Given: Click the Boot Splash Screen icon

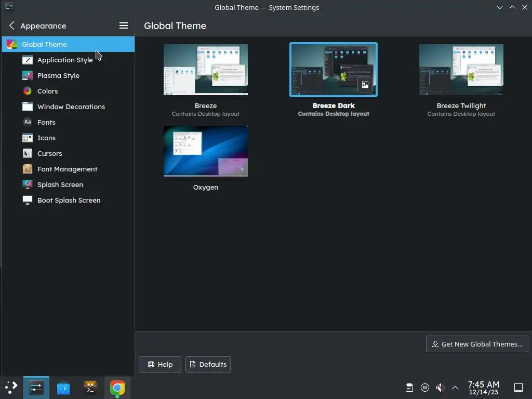Looking at the screenshot, I should [x=27, y=200].
